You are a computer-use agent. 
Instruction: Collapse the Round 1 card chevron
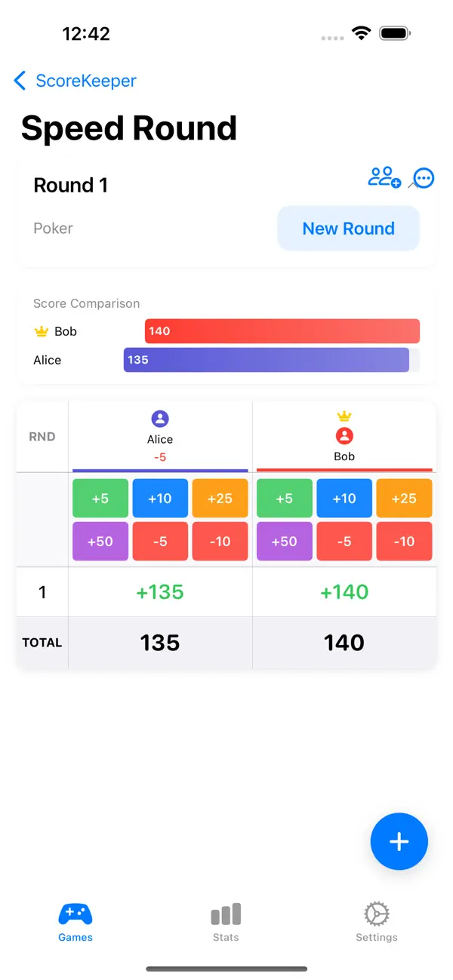(412, 184)
